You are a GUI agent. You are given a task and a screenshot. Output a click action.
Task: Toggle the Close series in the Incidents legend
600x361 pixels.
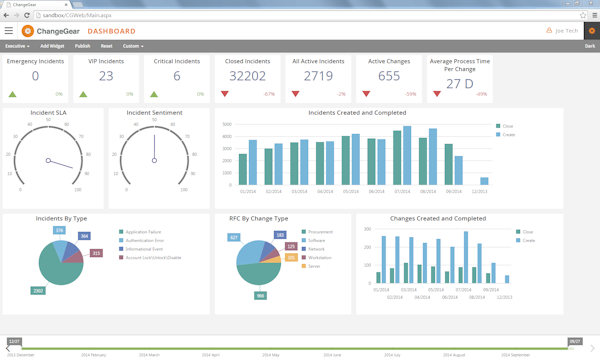(x=504, y=126)
